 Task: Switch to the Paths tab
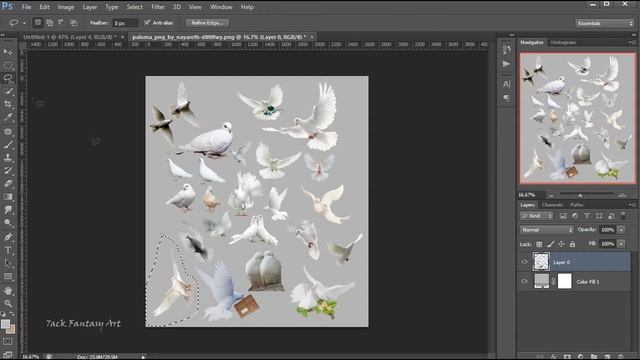coord(577,205)
